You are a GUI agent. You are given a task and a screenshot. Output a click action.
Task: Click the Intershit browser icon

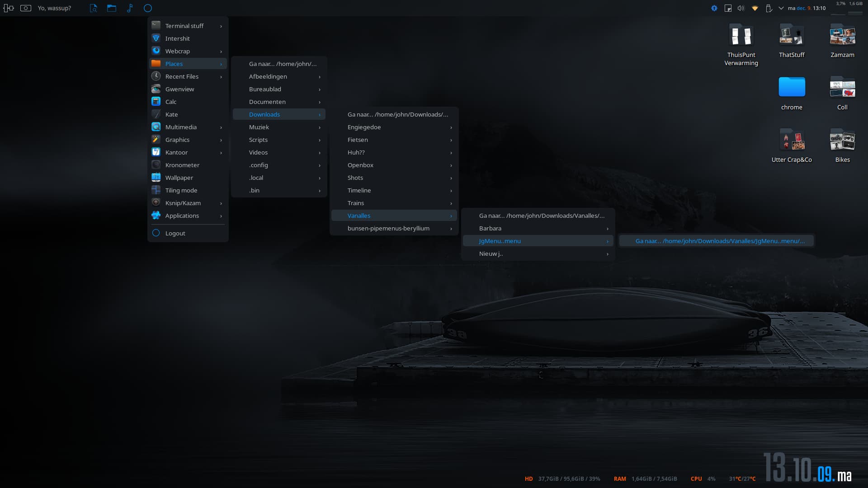[156, 38]
